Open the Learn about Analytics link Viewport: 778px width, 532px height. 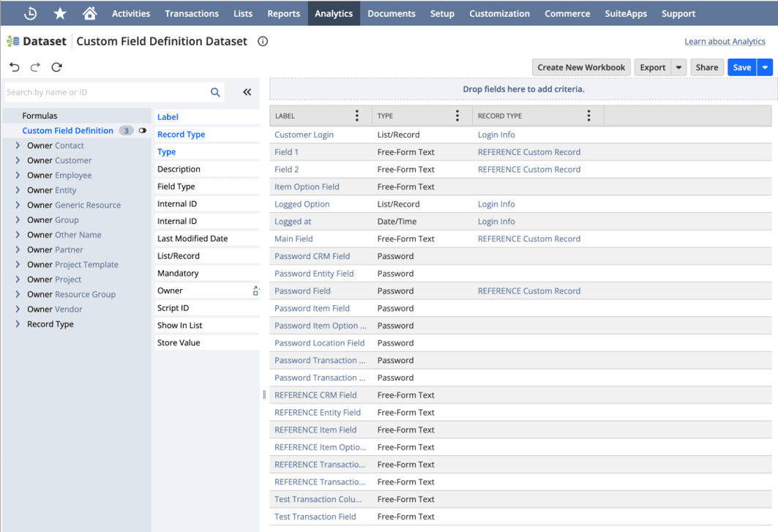point(725,42)
